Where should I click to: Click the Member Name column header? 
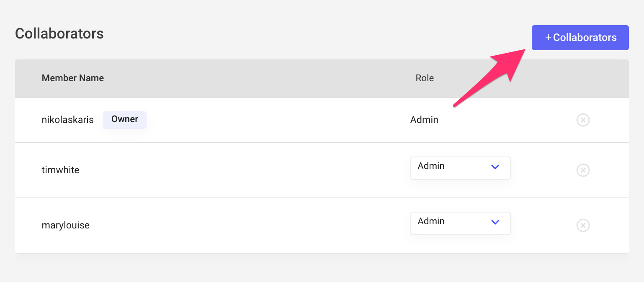73,78
